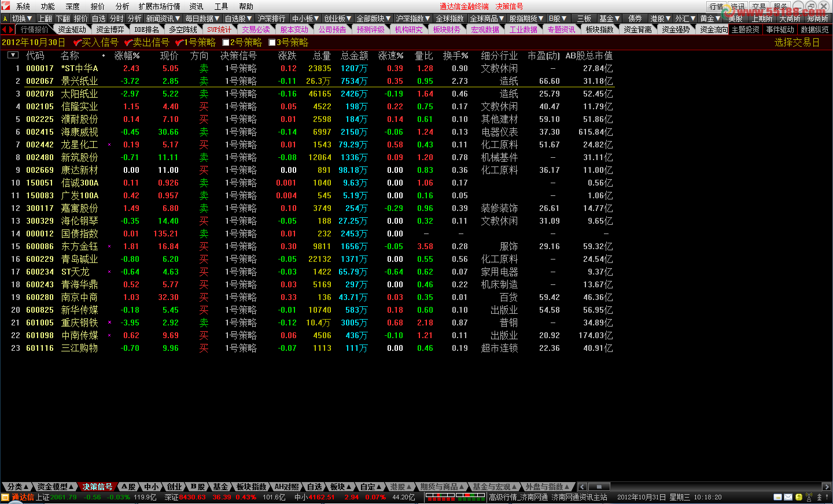Expand the 每日数据 dropdown
Screen dimensions: 833x504
pyautogui.click(x=202, y=18)
